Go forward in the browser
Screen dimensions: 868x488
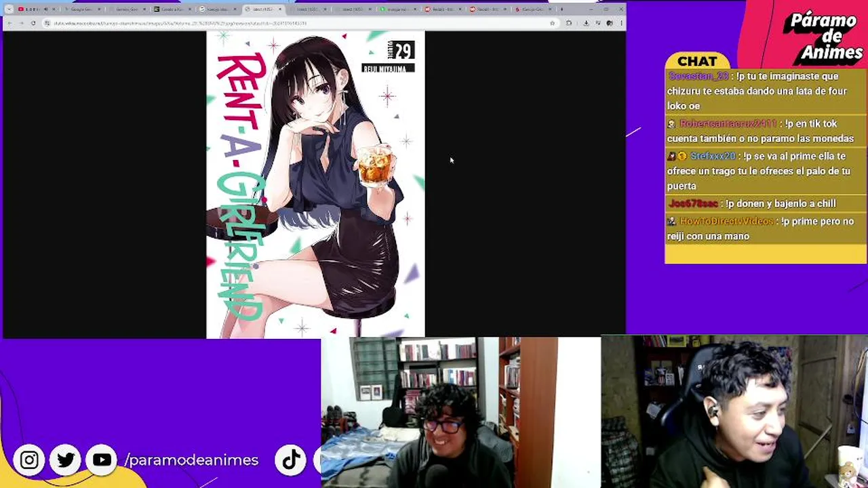pyautogui.click(x=22, y=23)
